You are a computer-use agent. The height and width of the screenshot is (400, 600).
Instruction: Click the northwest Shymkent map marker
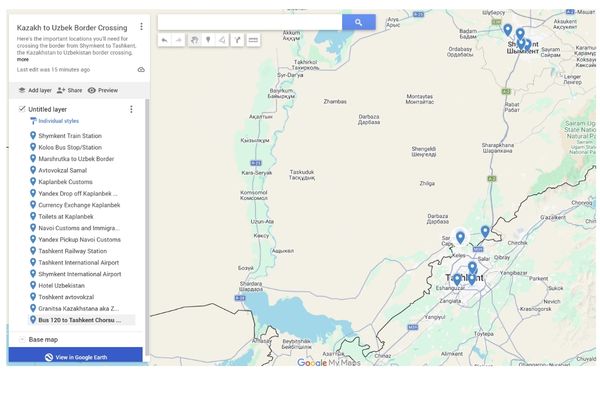[508, 29]
